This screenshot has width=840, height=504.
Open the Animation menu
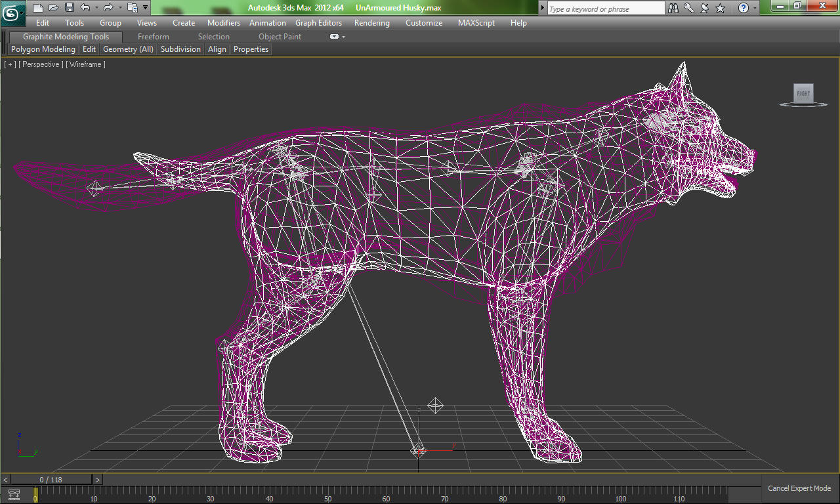(268, 23)
